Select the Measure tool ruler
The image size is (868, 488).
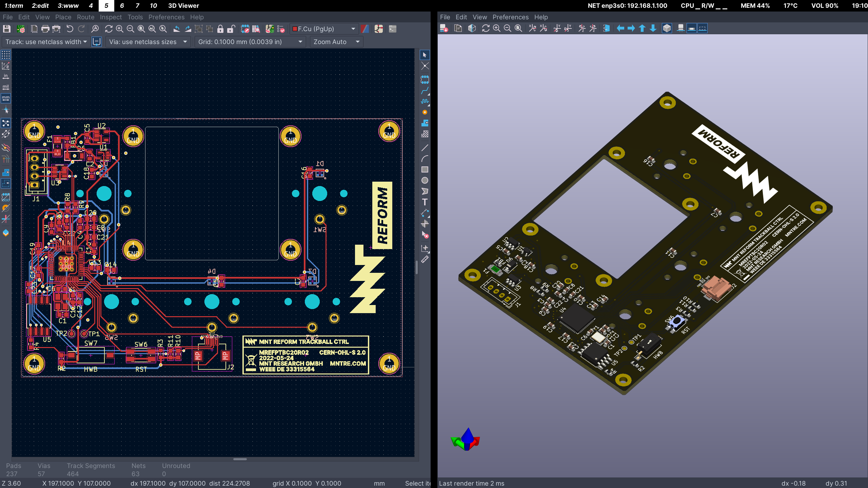click(x=425, y=260)
